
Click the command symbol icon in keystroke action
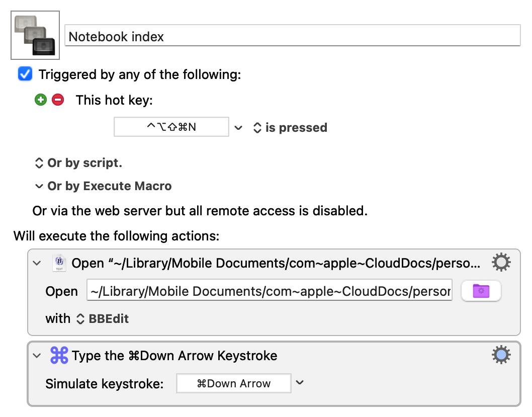click(x=59, y=356)
